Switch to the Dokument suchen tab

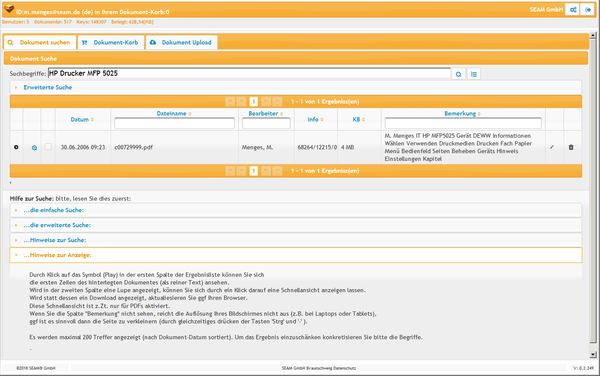tap(40, 42)
